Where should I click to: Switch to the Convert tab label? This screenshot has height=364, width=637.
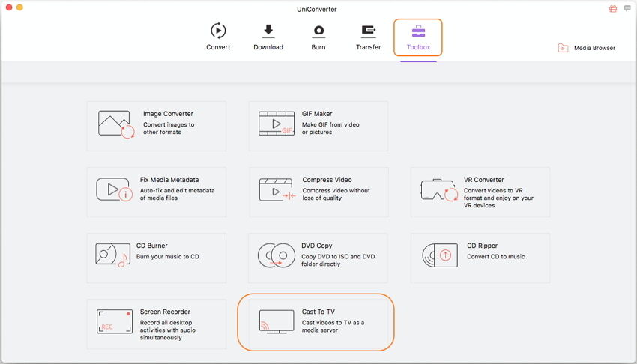218,47
